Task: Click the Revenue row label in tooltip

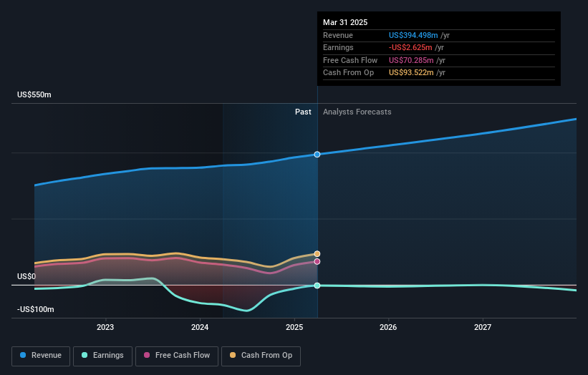Action: [x=338, y=35]
